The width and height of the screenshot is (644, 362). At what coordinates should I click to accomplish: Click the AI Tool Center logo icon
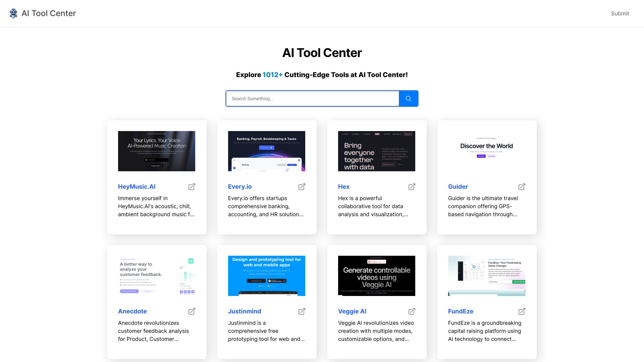tap(13, 13)
